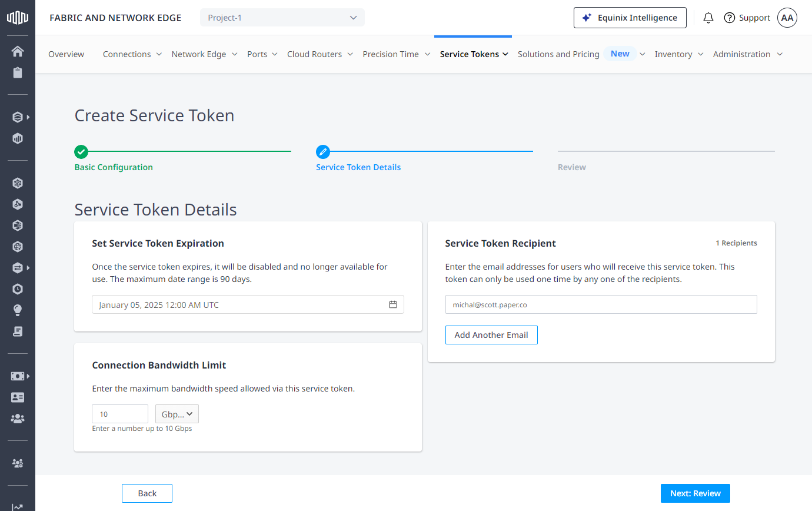
Task: Click the Service Token Details pencil step icon
Action: click(x=323, y=152)
